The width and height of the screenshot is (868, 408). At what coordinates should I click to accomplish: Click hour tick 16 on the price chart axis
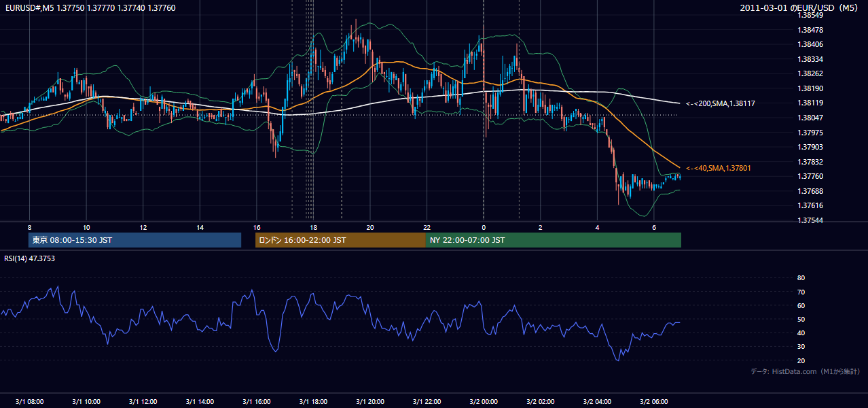coord(257,227)
